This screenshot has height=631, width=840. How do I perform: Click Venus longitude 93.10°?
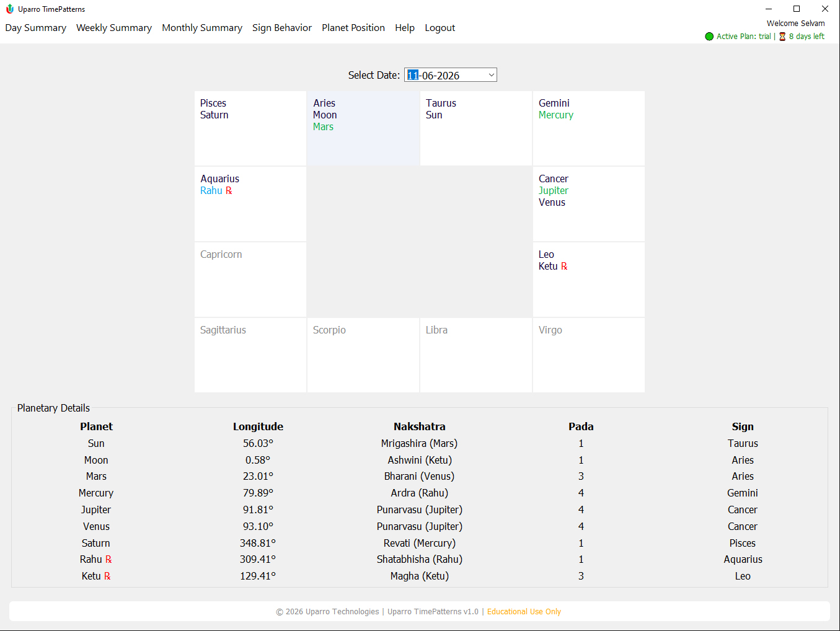tap(258, 526)
